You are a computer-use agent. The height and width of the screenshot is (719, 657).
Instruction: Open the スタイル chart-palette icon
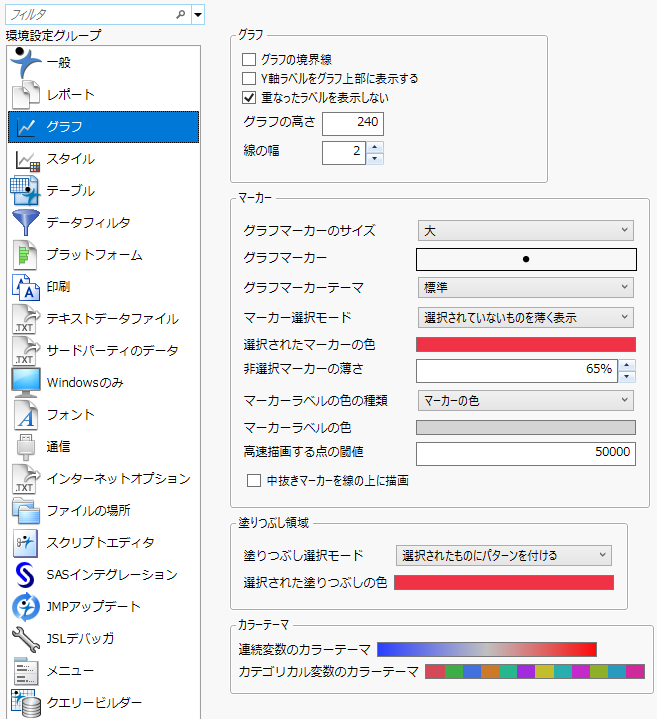tap(27, 160)
